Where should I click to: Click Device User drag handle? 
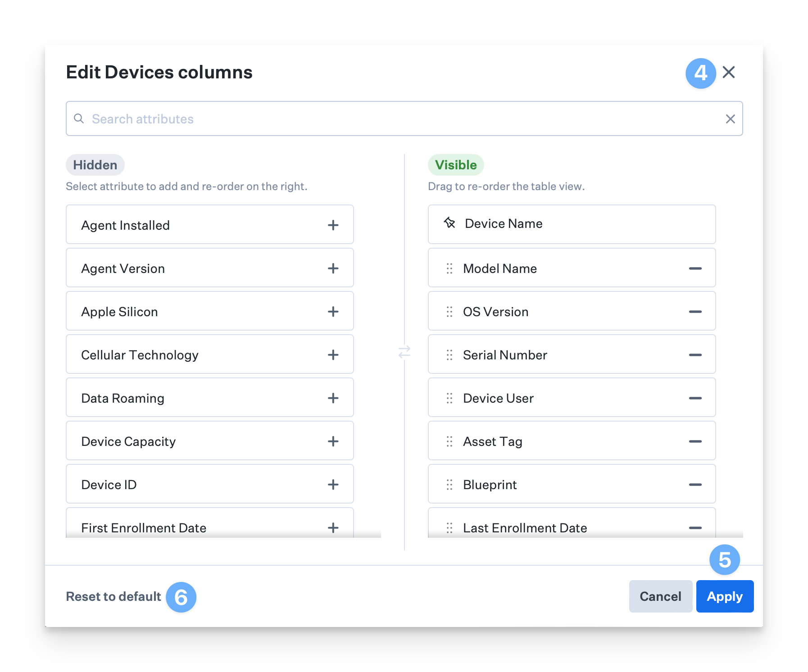point(449,398)
